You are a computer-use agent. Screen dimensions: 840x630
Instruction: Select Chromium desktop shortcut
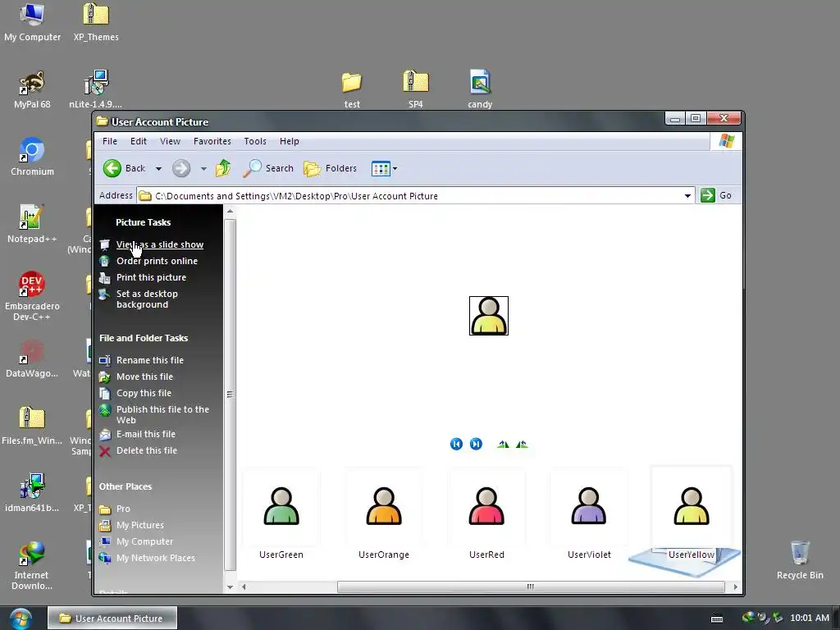click(x=32, y=157)
